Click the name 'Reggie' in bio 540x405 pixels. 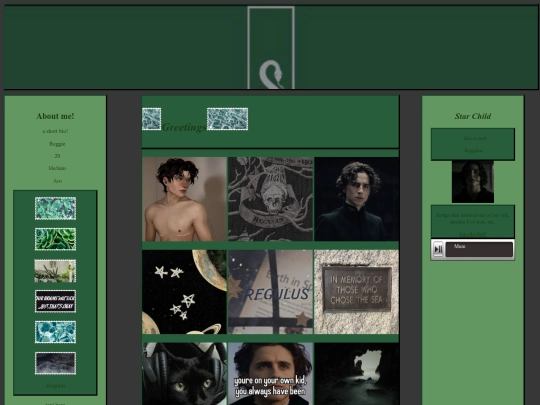pos(57,144)
